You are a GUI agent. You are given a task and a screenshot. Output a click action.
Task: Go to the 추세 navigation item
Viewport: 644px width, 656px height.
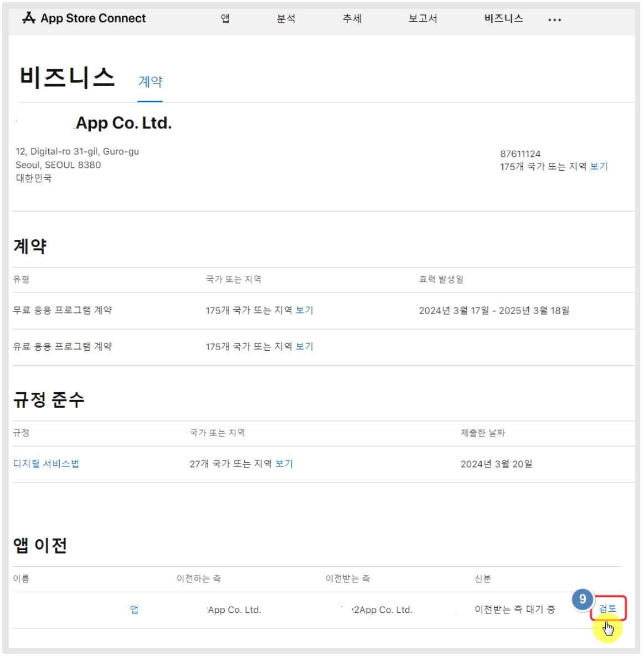(x=352, y=18)
